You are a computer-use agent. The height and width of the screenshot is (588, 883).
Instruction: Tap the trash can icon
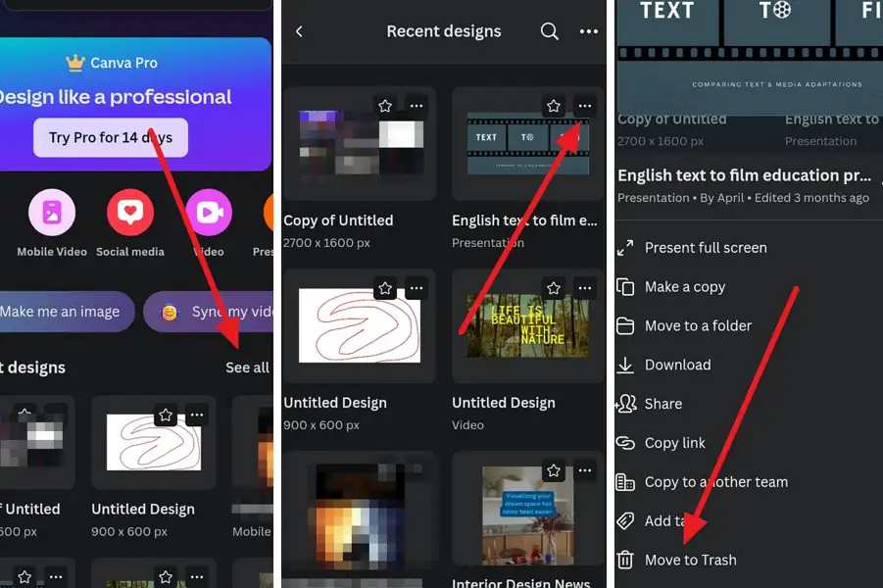625,561
